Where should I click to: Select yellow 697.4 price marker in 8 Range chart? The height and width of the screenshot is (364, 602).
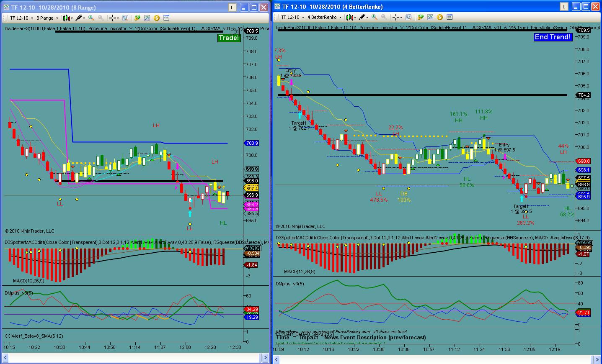[x=252, y=189]
